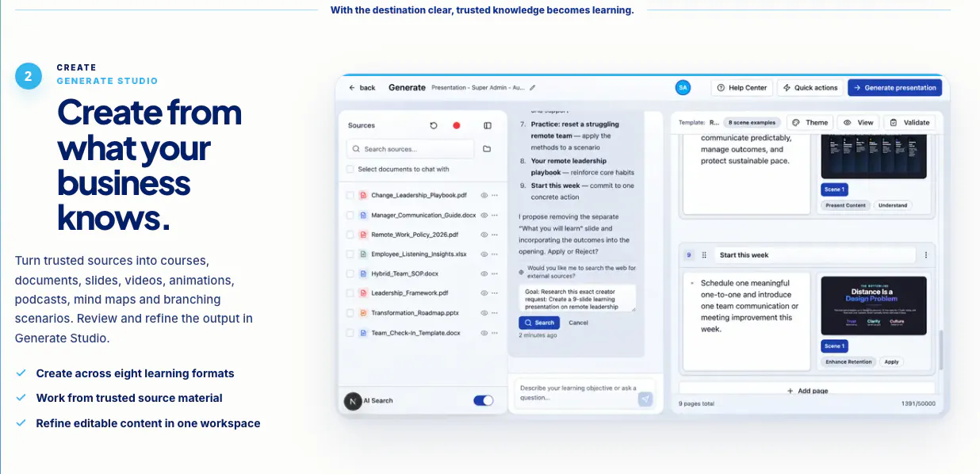Click the Validate button
Screen dimensions: 980x474
coord(909,123)
